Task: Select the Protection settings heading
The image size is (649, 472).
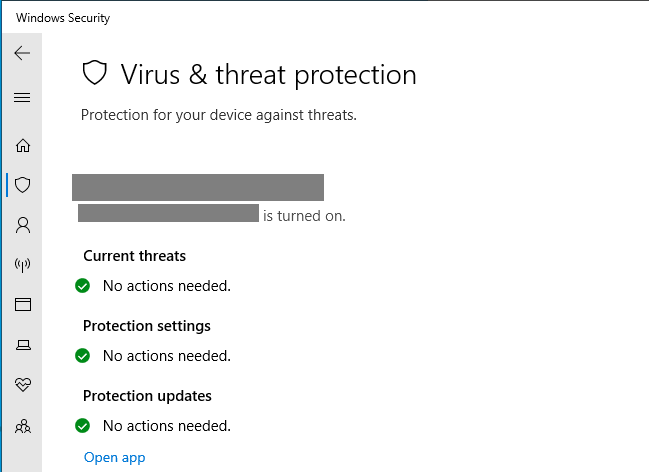Action: point(147,326)
